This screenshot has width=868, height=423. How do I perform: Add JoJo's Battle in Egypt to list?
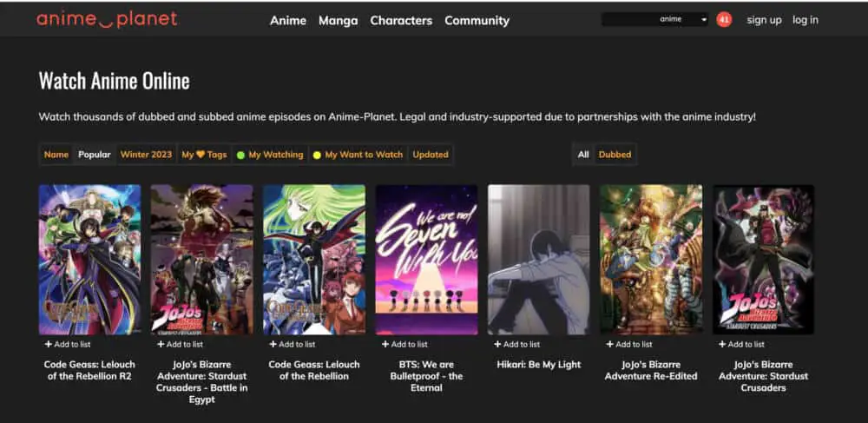pos(180,344)
